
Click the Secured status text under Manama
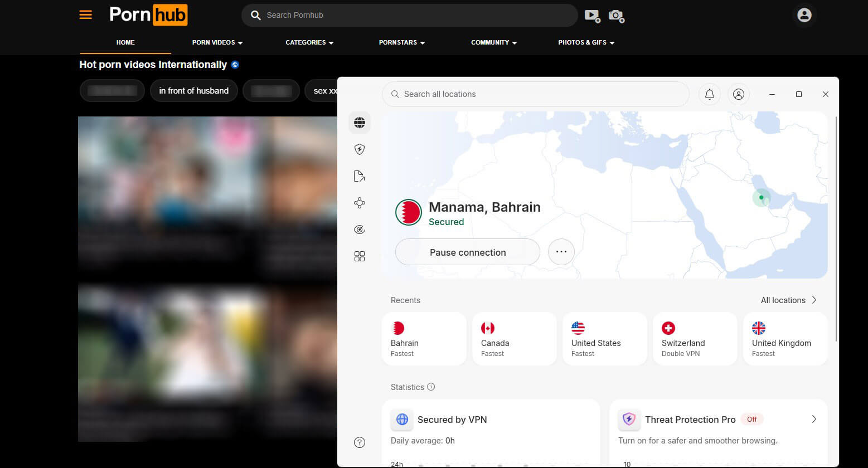point(446,222)
